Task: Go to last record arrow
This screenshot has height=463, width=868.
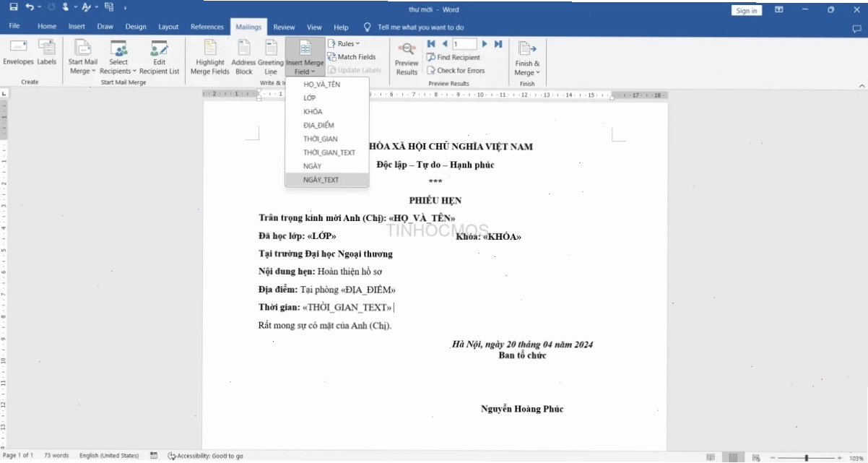Action: click(498, 44)
